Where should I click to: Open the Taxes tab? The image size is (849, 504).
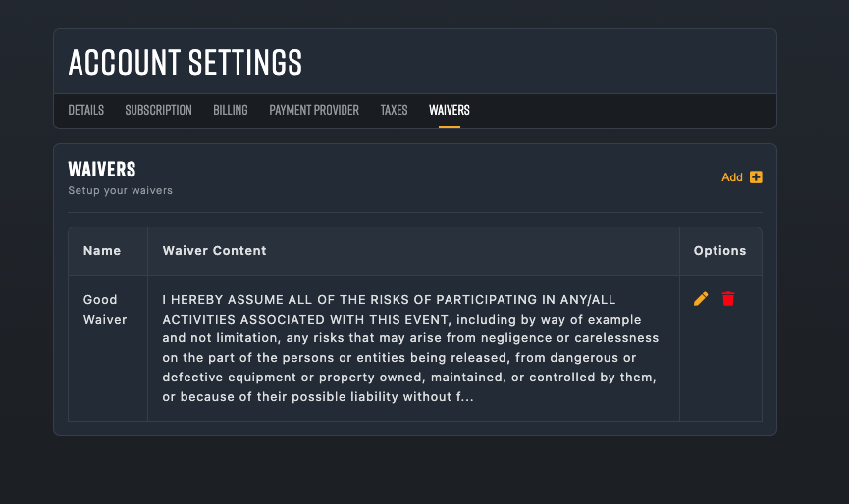click(395, 111)
